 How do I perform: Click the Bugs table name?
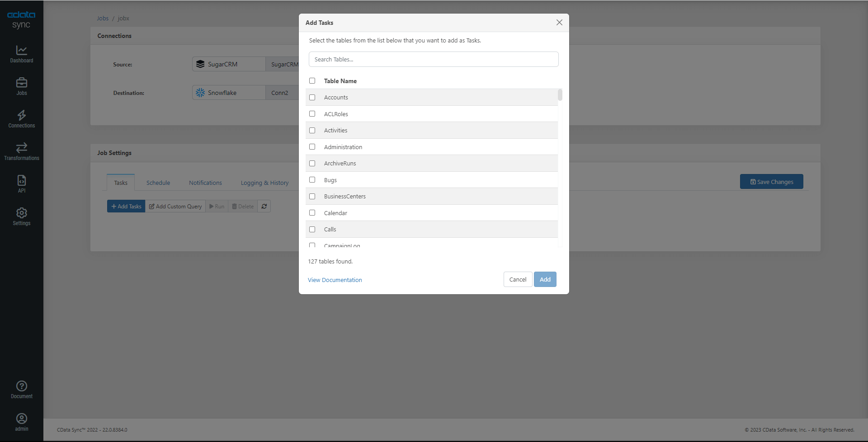[330, 180]
